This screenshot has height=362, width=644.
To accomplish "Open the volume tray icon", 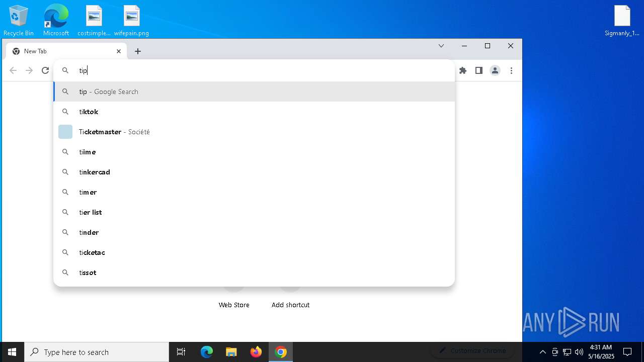I will [579, 352].
